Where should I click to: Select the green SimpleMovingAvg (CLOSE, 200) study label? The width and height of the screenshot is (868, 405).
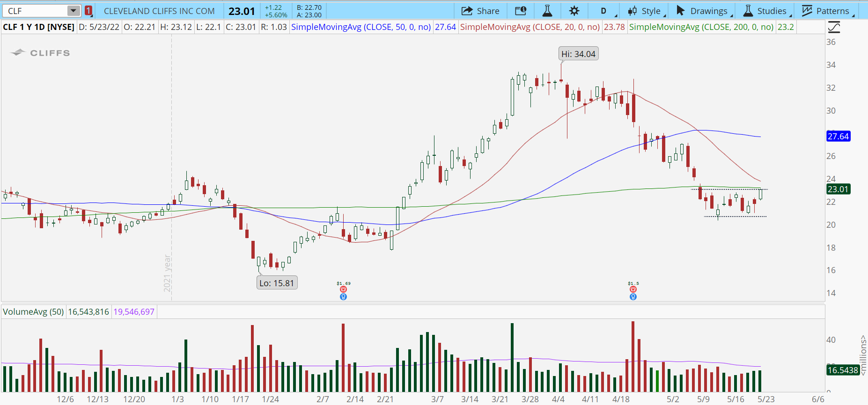click(x=701, y=27)
